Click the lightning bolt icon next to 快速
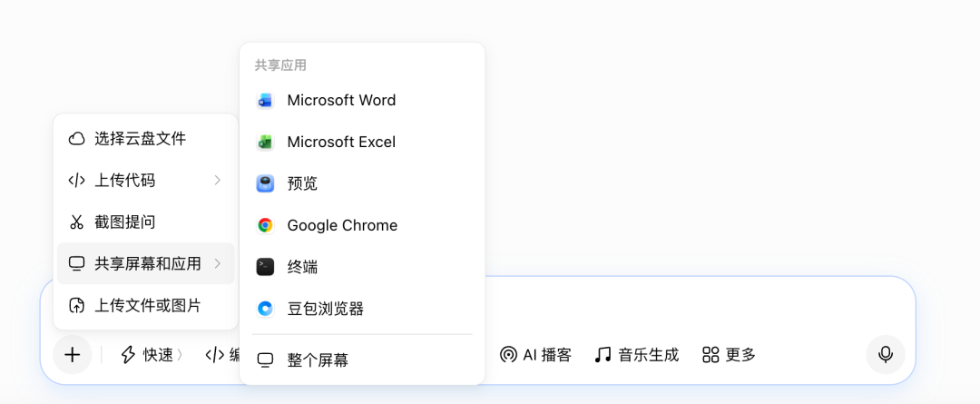The width and height of the screenshot is (980, 404). click(128, 355)
